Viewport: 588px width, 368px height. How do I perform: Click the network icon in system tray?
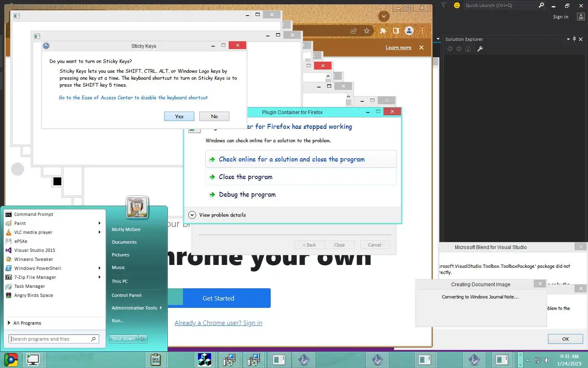(x=538, y=360)
